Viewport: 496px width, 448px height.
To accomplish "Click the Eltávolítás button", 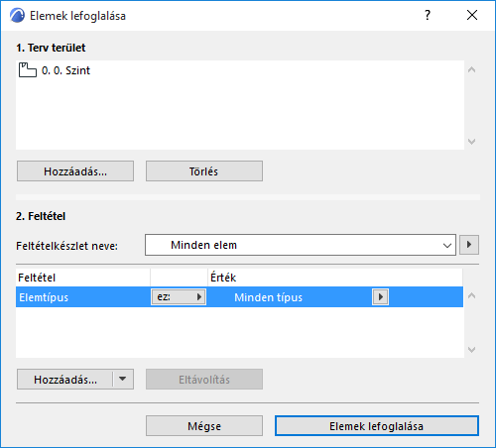I will (204, 380).
